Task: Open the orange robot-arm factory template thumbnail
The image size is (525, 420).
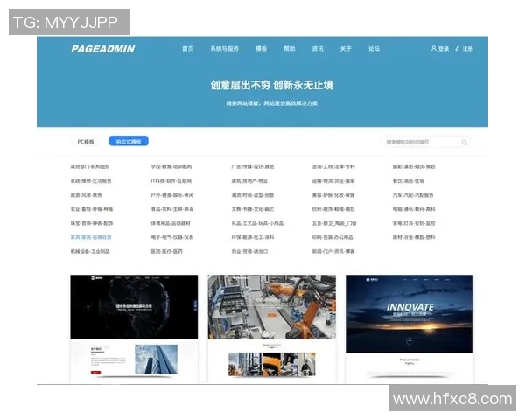Action: point(271,328)
